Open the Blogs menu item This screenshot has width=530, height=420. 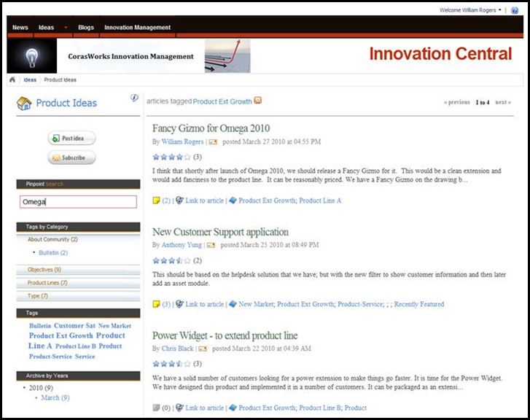[86, 28]
